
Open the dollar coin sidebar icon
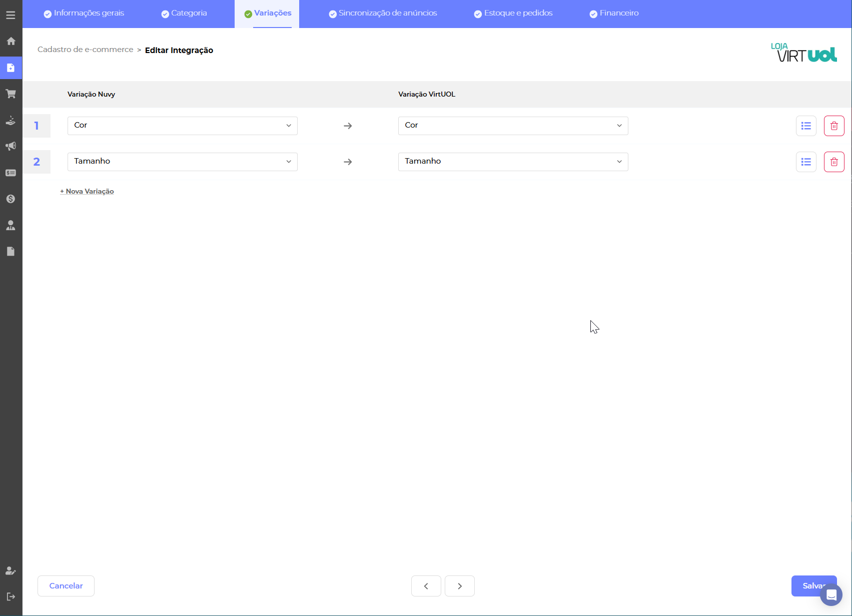coord(11,199)
